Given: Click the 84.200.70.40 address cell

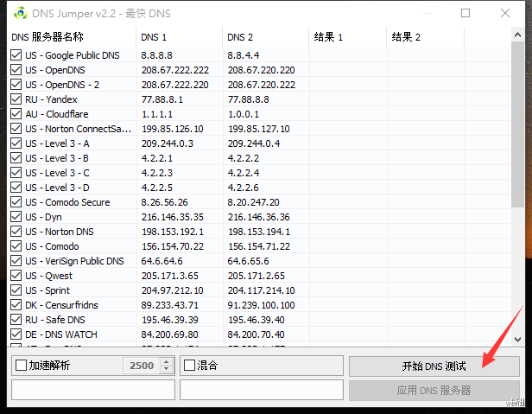Looking at the screenshot, I should tap(256, 334).
